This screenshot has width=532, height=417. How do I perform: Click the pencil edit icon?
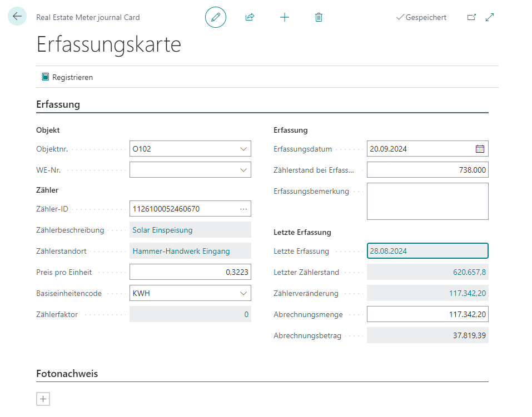216,17
